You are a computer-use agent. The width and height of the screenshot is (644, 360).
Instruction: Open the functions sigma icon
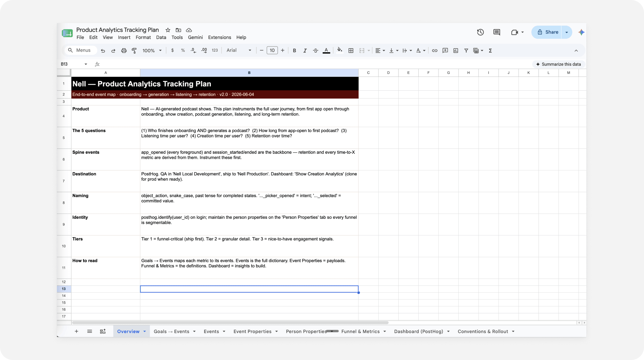pos(490,51)
